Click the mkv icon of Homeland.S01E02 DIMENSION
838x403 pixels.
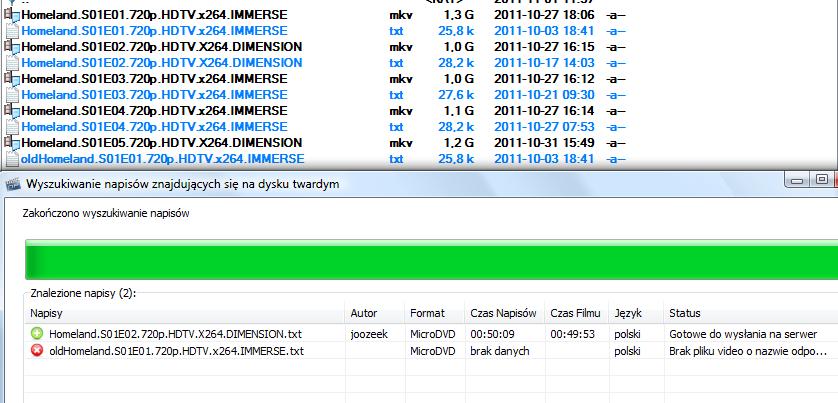[x=11, y=48]
